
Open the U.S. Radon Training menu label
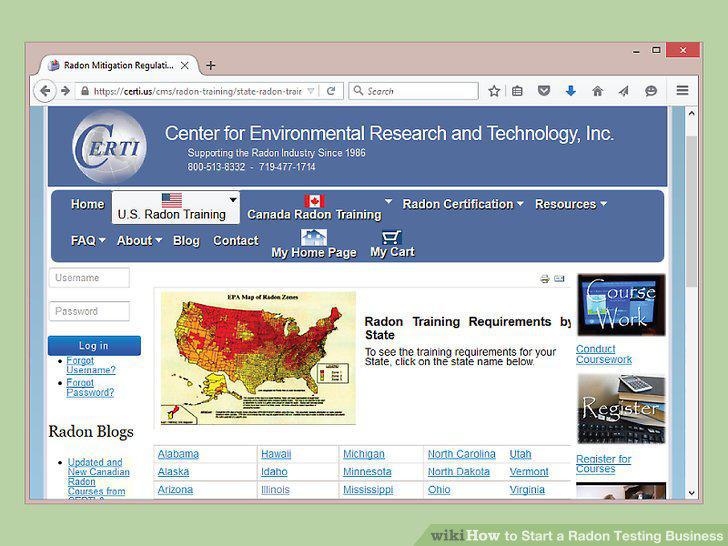172,214
